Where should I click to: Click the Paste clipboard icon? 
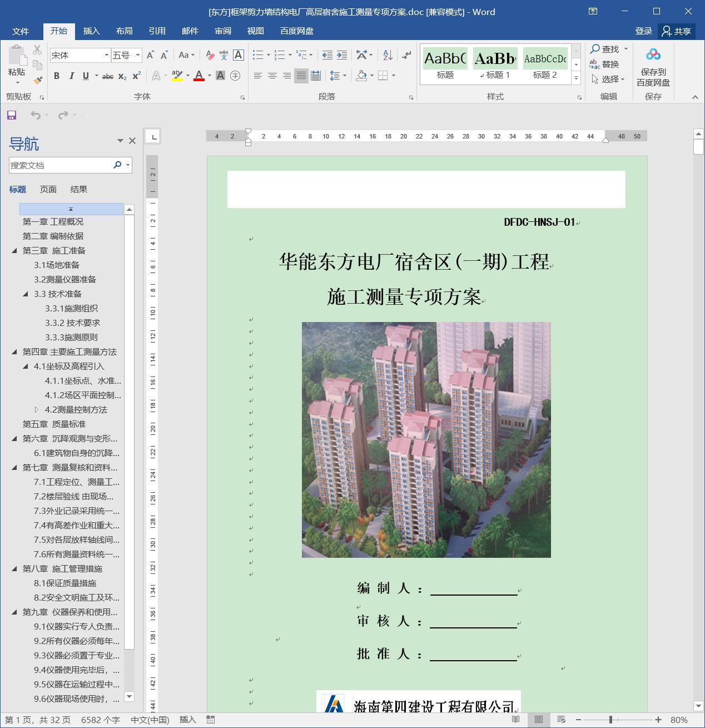pos(17,56)
